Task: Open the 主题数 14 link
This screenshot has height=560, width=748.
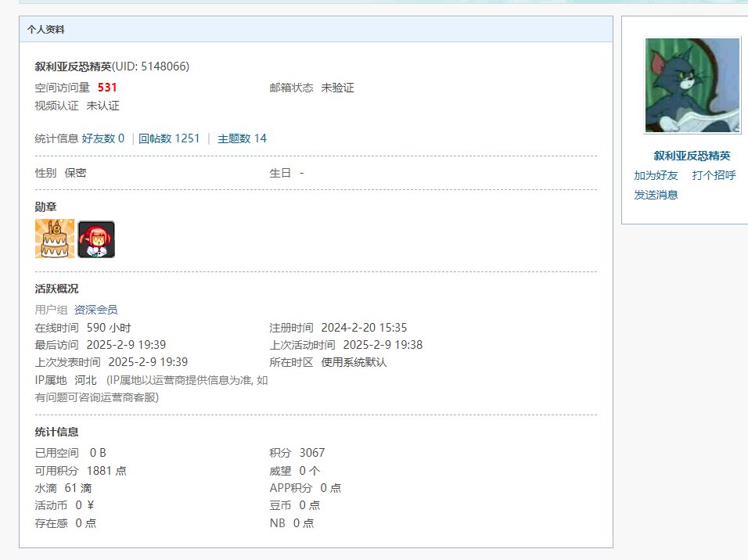Action: coord(242,138)
